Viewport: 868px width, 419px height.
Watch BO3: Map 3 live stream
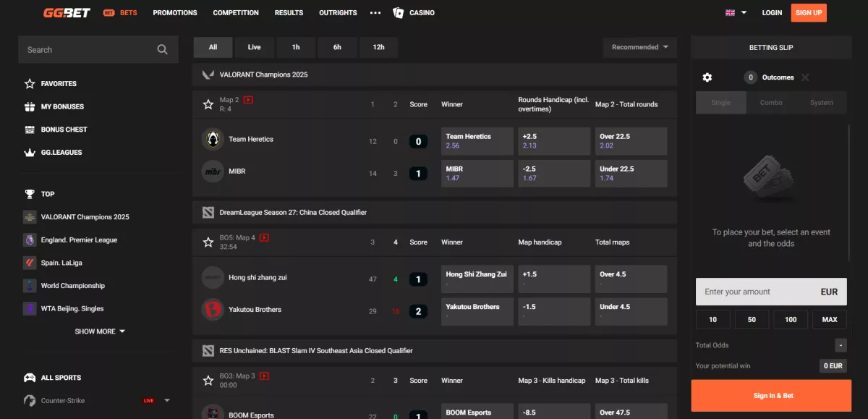[x=264, y=376]
